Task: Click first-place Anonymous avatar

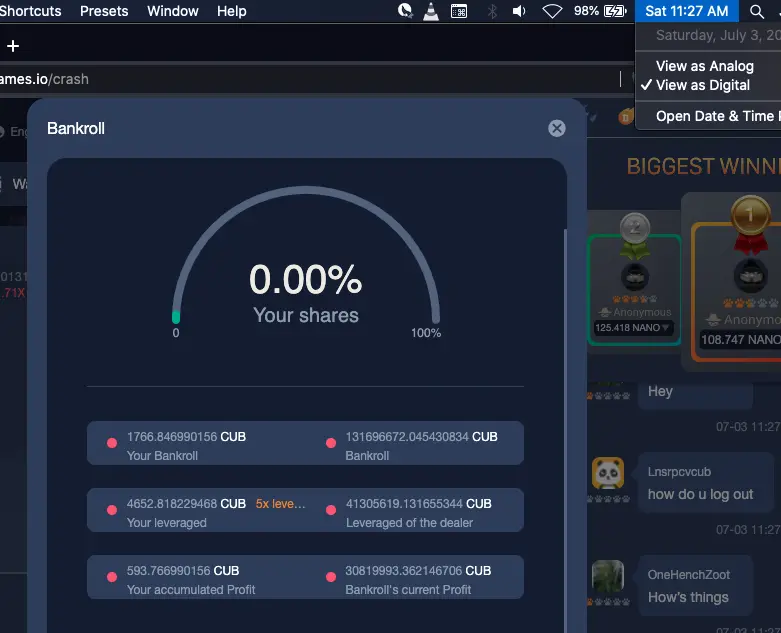Action: pyautogui.click(x=750, y=275)
